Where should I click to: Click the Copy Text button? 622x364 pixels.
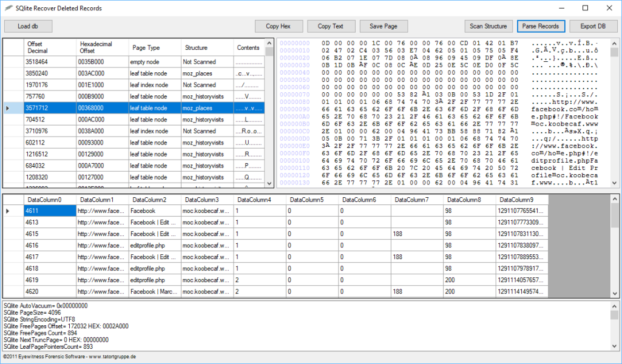pos(331,26)
